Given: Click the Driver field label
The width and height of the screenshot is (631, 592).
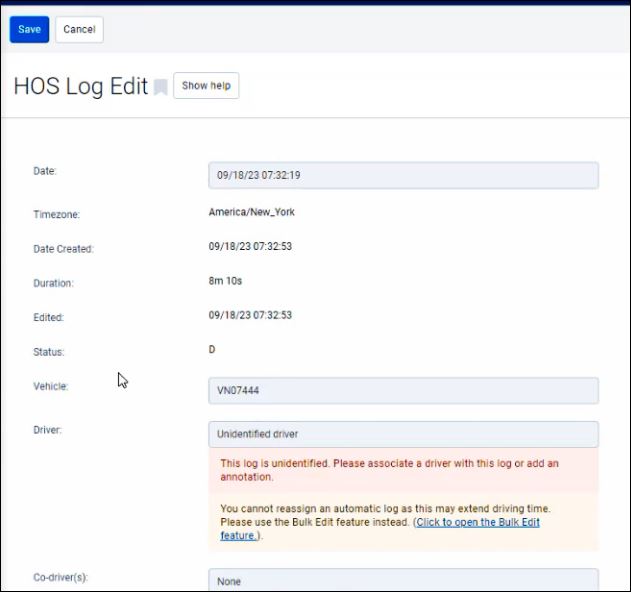Looking at the screenshot, I should pos(48,430).
